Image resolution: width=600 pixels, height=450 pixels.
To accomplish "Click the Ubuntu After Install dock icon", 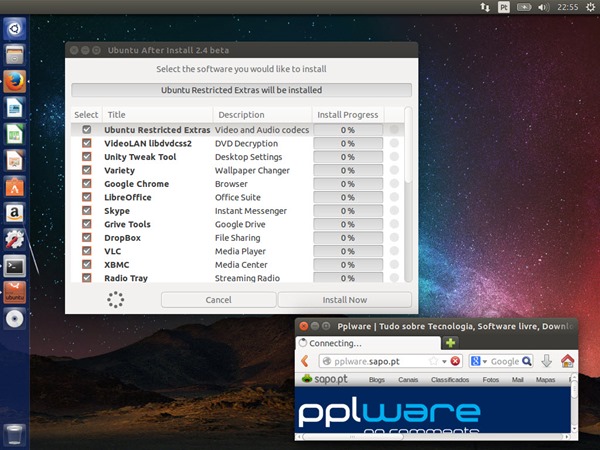I will (15, 293).
